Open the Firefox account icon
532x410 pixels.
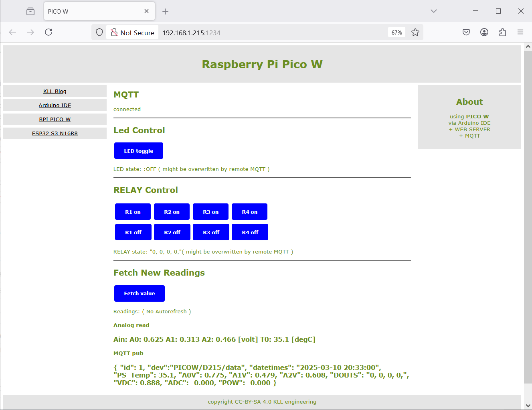coord(484,32)
